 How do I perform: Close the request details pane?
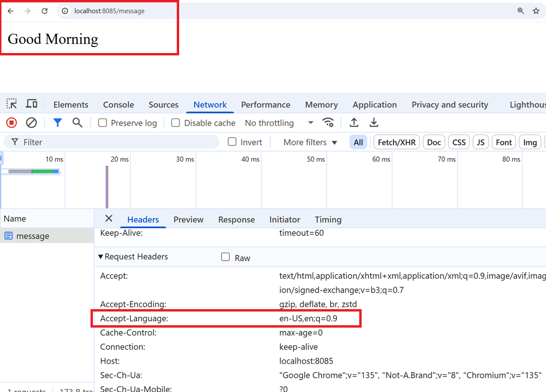[109, 218]
